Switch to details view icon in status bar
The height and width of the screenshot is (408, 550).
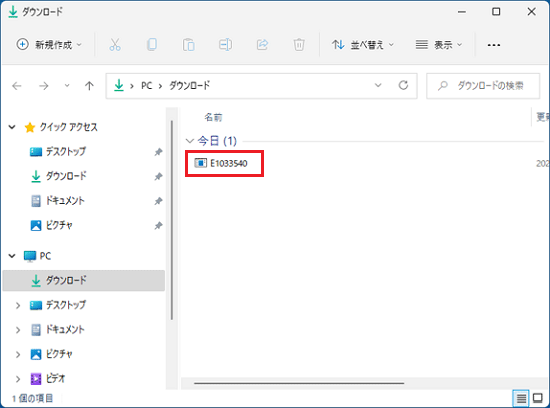[521, 398]
